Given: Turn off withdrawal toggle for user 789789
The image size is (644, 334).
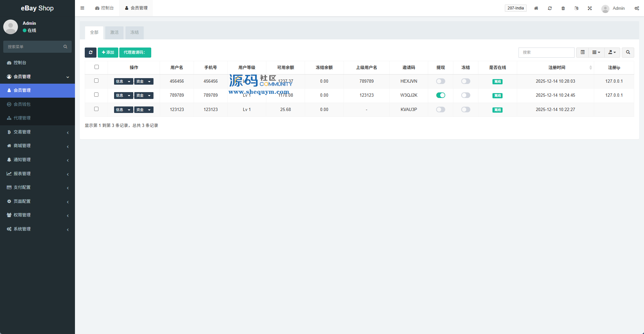Looking at the screenshot, I should pyautogui.click(x=440, y=95).
